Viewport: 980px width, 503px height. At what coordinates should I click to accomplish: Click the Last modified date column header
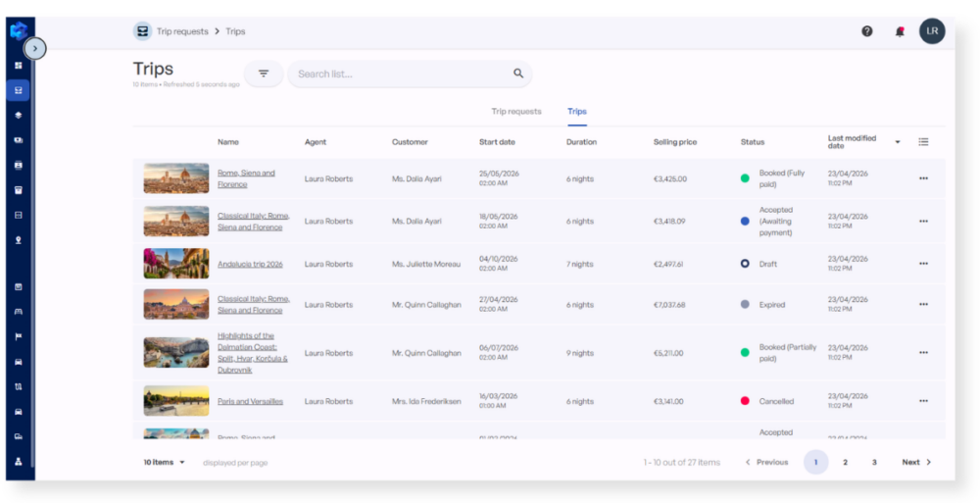[x=853, y=142]
